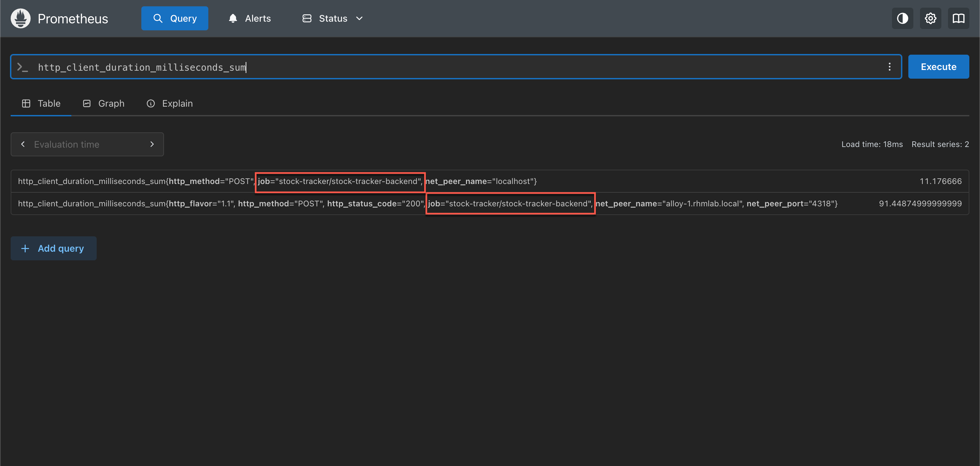980x466 pixels.
Task: Open the Alerts page
Action: pos(250,18)
